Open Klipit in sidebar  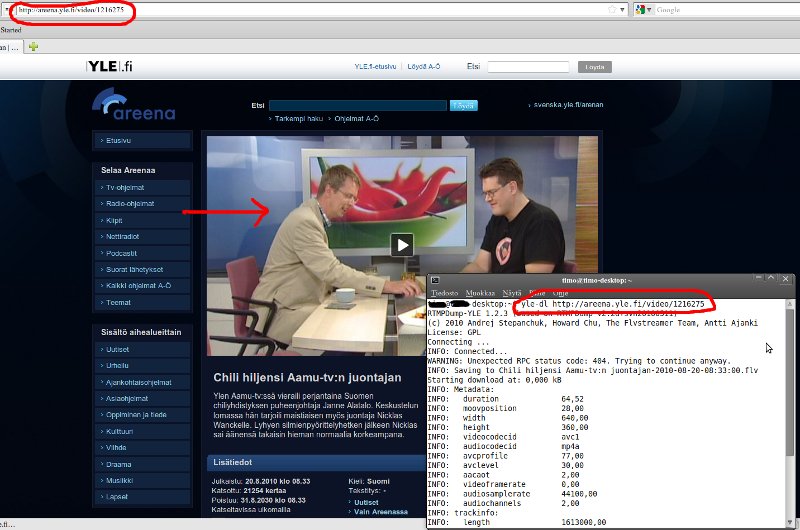coord(142,220)
